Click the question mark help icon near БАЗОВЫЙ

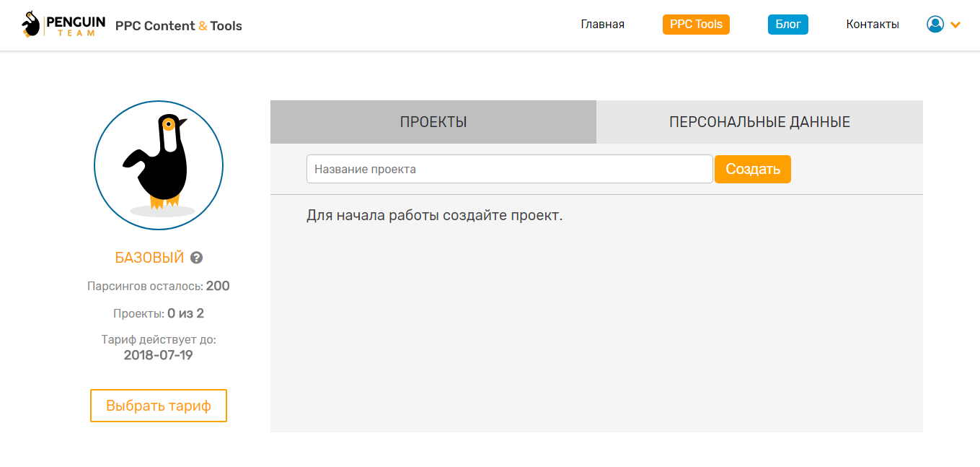pyautogui.click(x=195, y=258)
